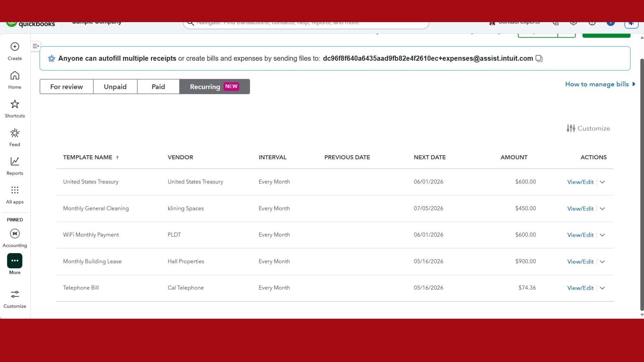Screen dimensions: 644x362
Task: Open Reports chart icon
Action: click(15, 162)
